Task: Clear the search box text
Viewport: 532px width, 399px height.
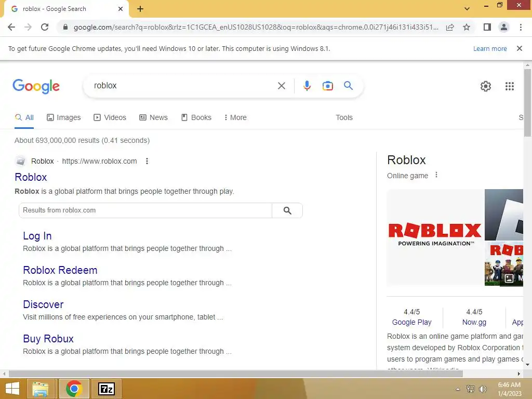Action: coord(282,86)
